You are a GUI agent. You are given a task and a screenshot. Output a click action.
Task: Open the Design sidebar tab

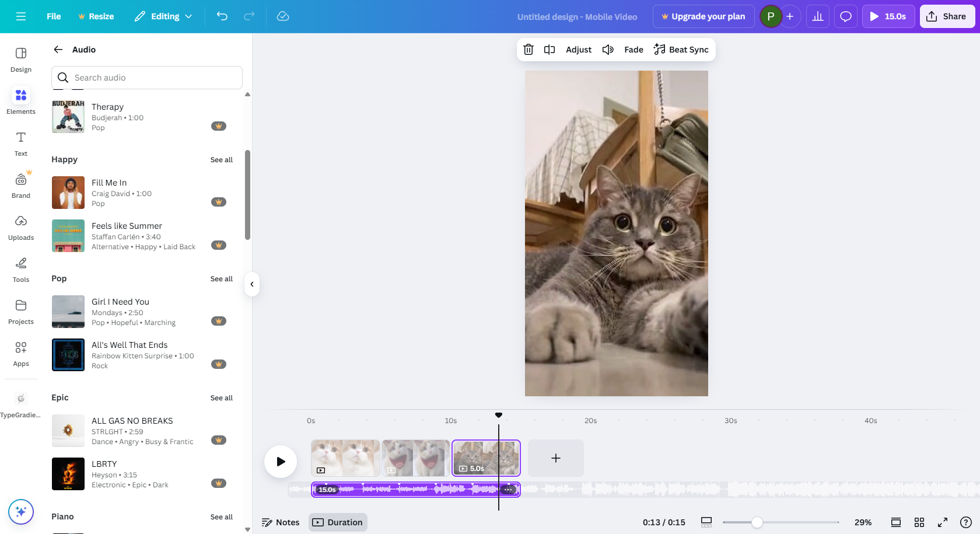click(21, 60)
